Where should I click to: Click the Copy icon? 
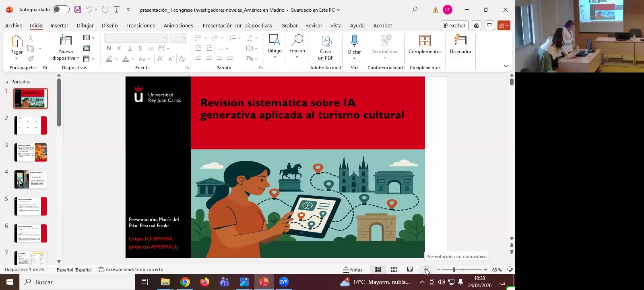pyautogui.click(x=31, y=48)
